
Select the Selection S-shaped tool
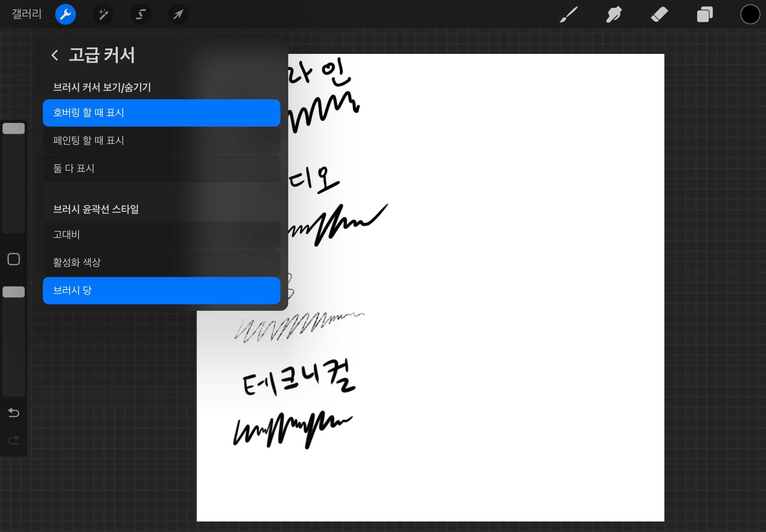[x=141, y=14]
